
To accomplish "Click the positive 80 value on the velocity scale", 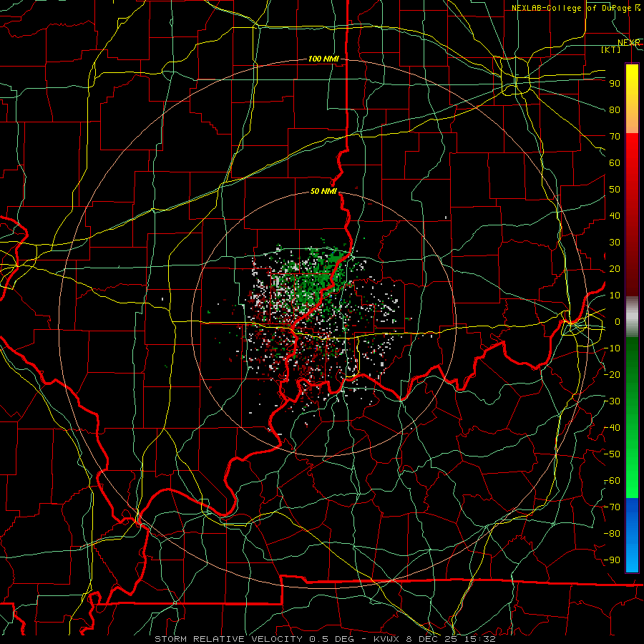I will click(x=615, y=109).
